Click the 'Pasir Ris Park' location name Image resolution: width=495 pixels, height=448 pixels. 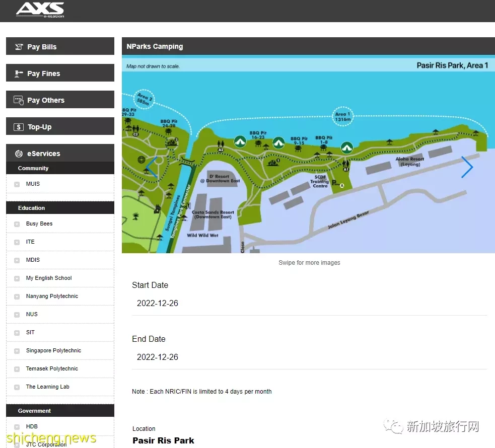(x=163, y=440)
